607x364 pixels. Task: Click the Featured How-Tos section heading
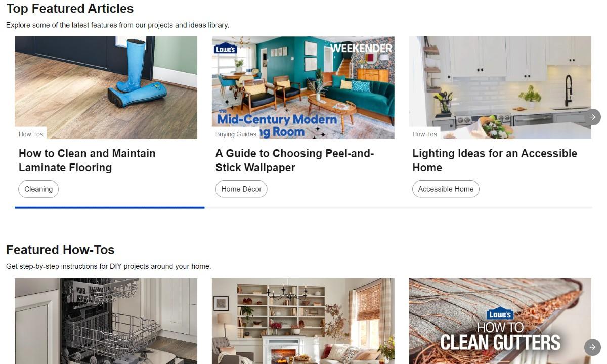[x=60, y=250]
